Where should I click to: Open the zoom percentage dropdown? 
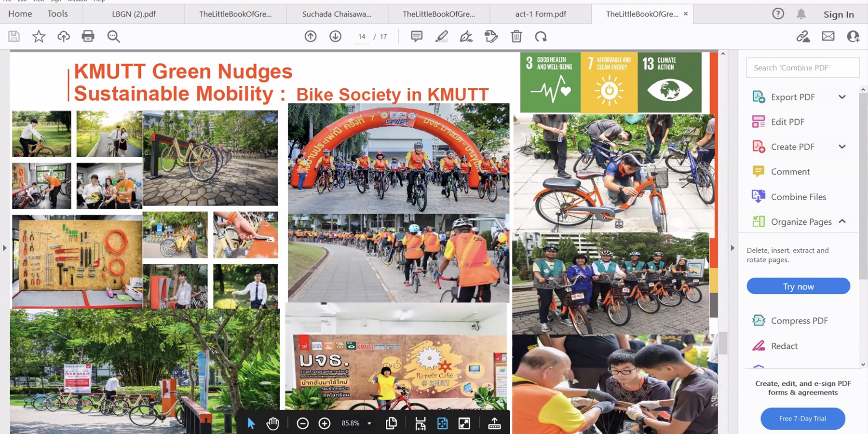click(x=368, y=423)
